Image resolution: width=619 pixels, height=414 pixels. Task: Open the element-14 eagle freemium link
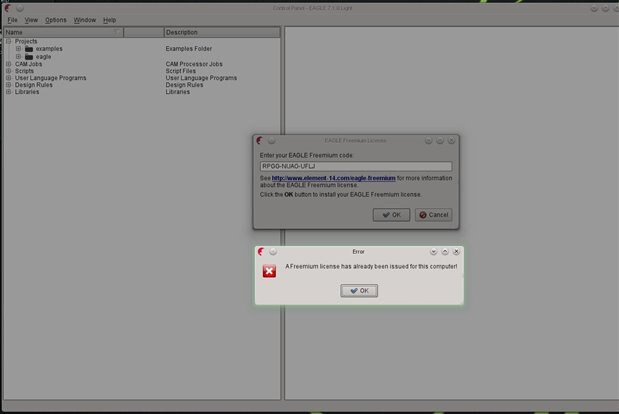[x=334, y=178]
